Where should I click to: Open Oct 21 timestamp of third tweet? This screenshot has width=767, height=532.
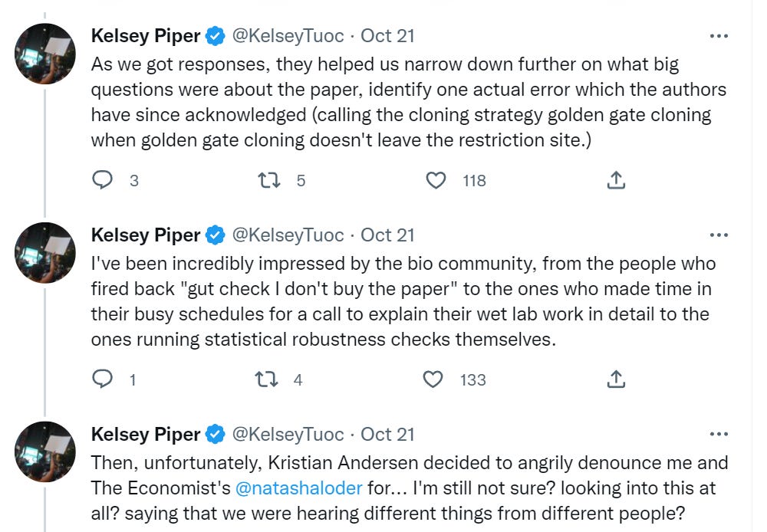click(x=387, y=434)
